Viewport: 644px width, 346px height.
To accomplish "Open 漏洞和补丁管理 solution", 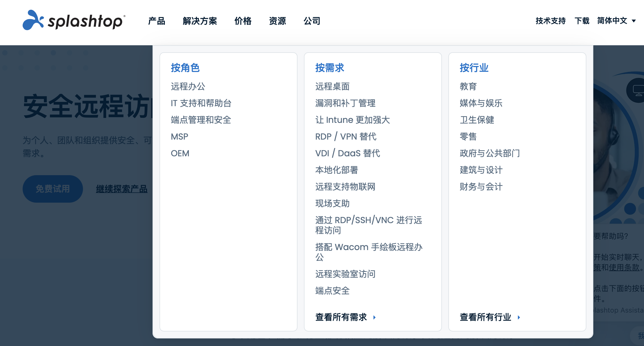I will pyautogui.click(x=345, y=103).
